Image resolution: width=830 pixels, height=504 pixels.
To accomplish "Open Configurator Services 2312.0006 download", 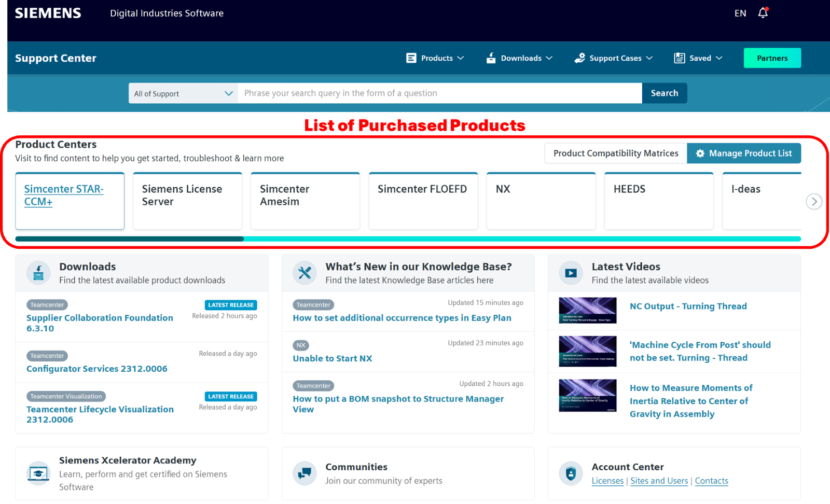I will pos(97,369).
